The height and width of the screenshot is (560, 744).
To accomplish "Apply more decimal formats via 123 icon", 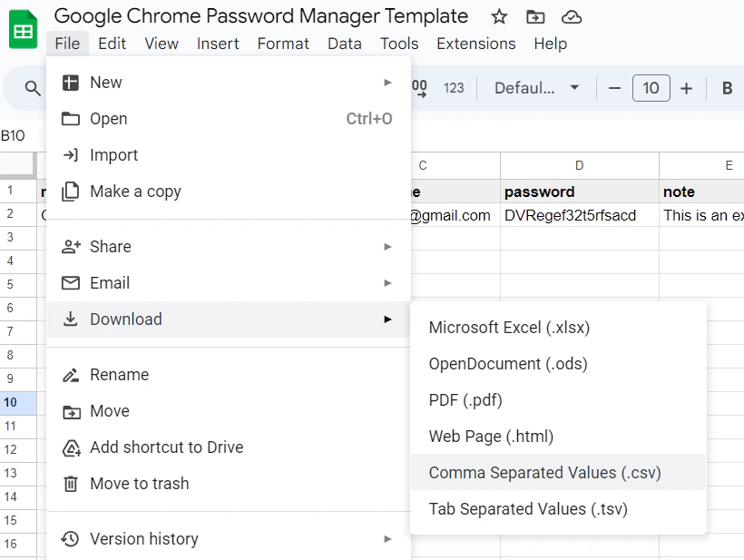I will coord(453,88).
